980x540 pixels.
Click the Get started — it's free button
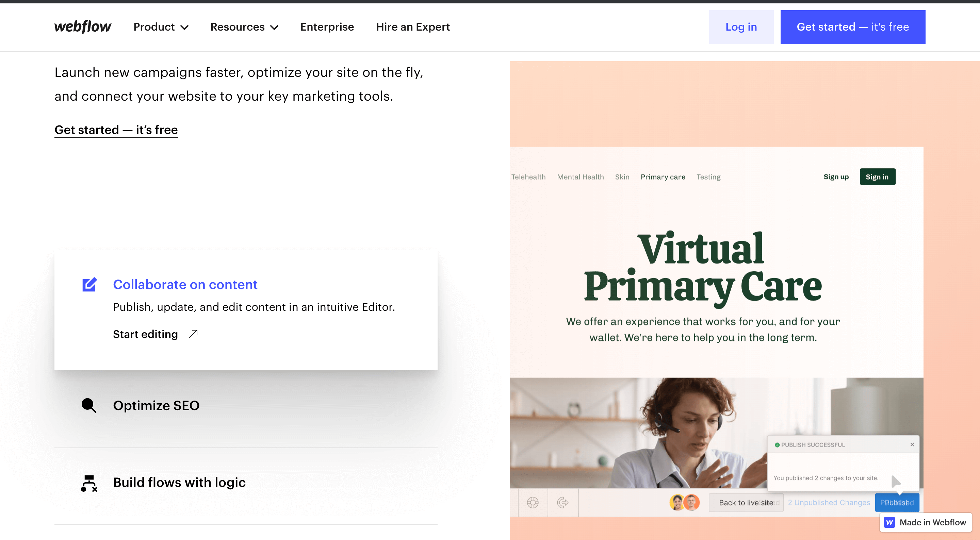click(x=852, y=27)
